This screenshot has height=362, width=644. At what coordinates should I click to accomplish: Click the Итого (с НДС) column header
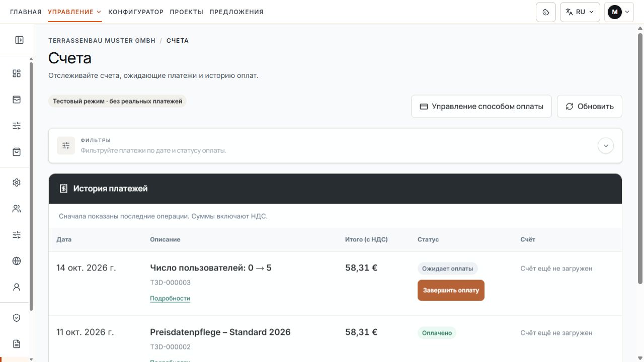(x=366, y=239)
